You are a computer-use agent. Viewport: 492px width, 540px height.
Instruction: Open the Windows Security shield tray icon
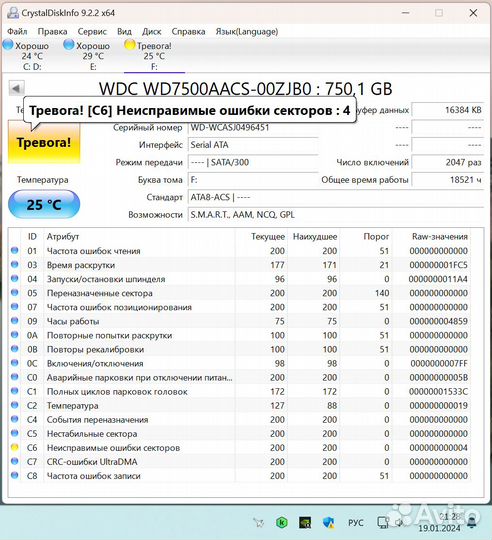tap(328, 523)
